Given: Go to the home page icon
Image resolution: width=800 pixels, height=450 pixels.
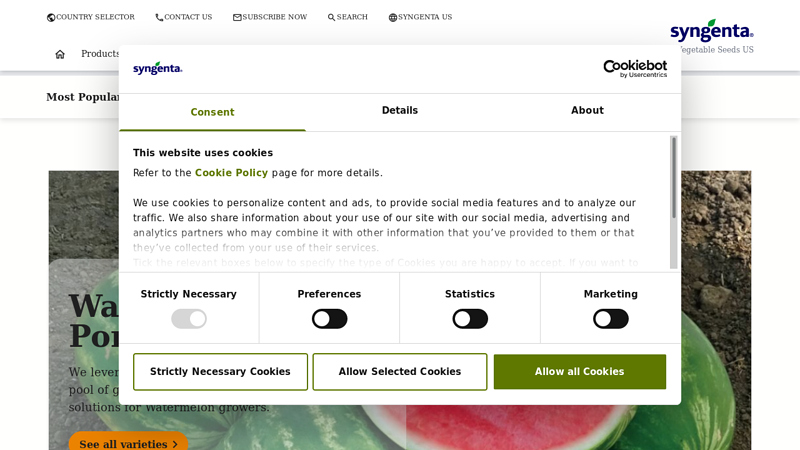Looking at the screenshot, I should pyautogui.click(x=60, y=54).
